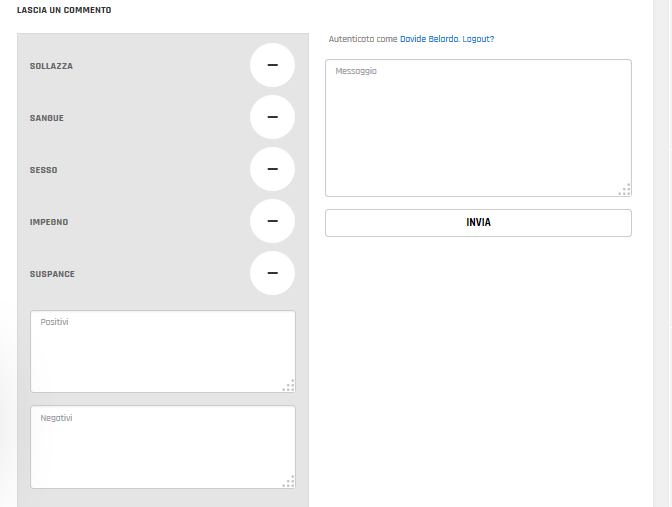Click inside the Positivi text field
672x507 pixels.
click(x=162, y=351)
